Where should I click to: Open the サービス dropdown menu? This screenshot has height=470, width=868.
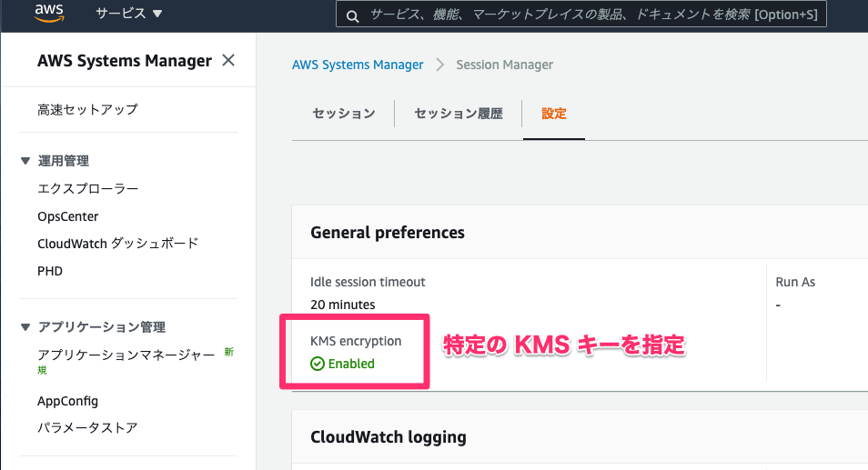coord(128,14)
